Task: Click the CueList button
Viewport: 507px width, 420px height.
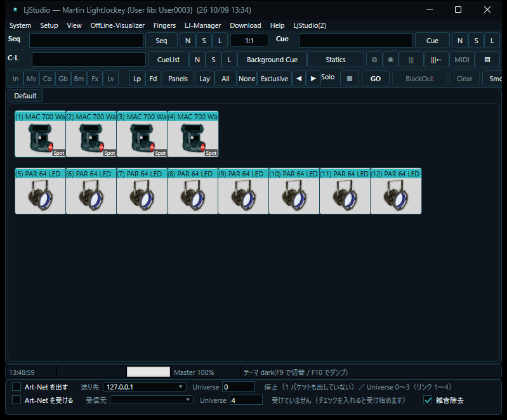Action: point(168,60)
